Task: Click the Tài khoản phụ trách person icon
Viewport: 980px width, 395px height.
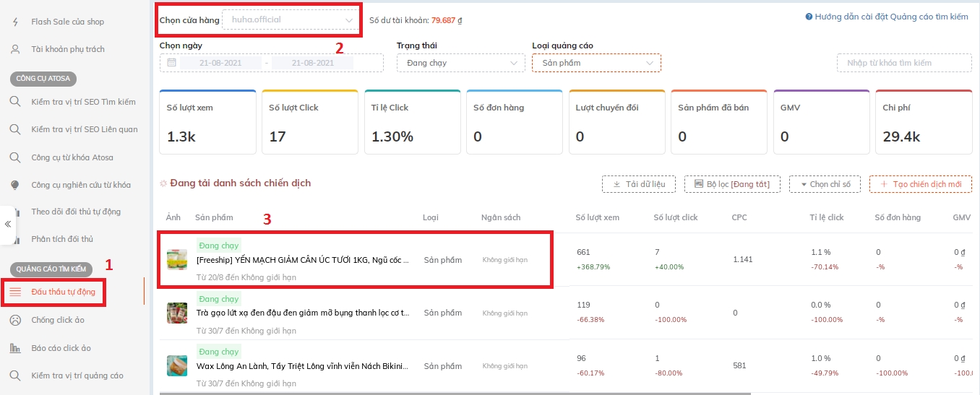Action: point(15,49)
